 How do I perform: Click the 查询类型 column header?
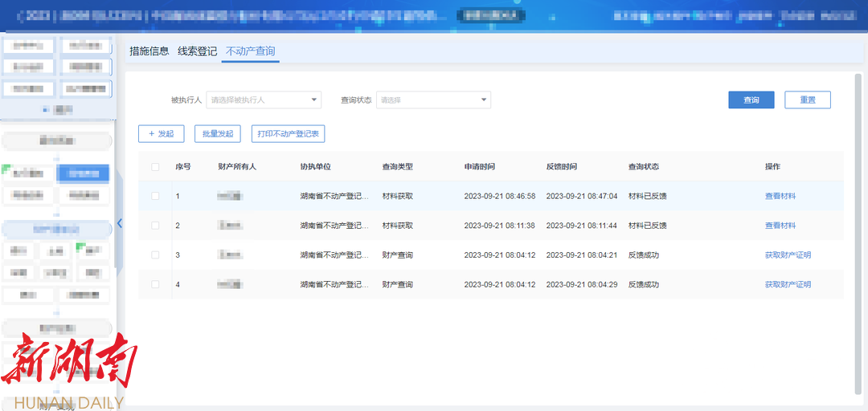(397, 167)
